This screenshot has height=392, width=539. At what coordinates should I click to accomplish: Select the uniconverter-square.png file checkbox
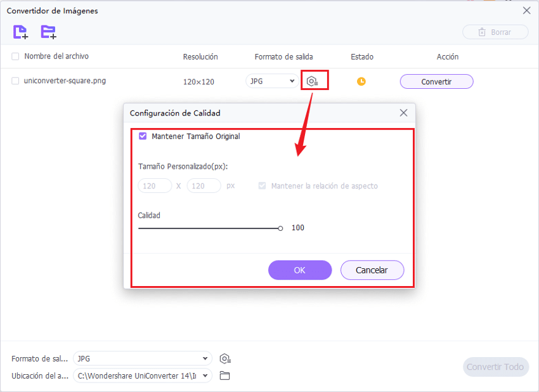(x=15, y=81)
